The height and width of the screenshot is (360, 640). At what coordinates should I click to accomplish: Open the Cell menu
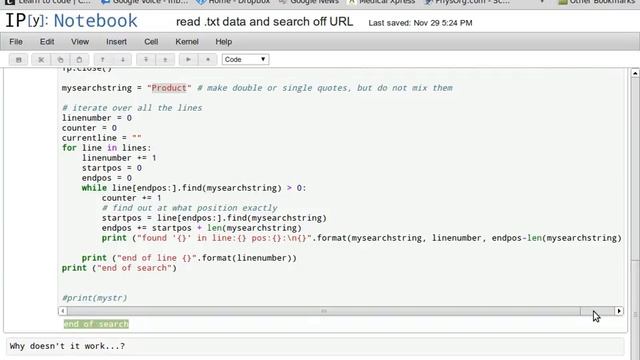[x=151, y=42]
